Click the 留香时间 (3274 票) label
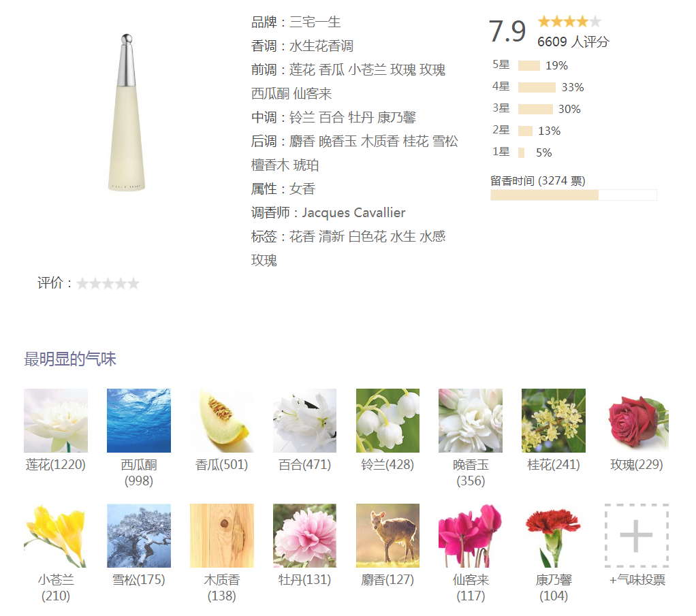Image resolution: width=696 pixels, height=616 pixels. click(538, 180)
